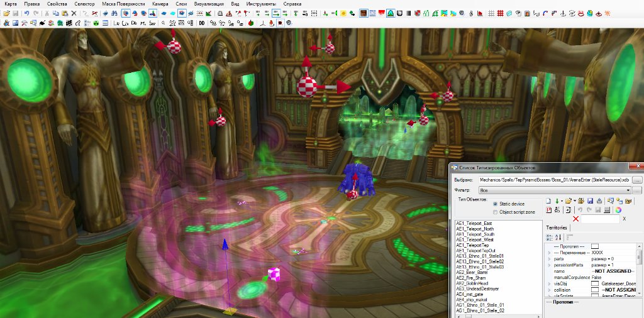Click the manualCorpulence False value
Viewport: 644px width, 318px height.
coord(596,277)
